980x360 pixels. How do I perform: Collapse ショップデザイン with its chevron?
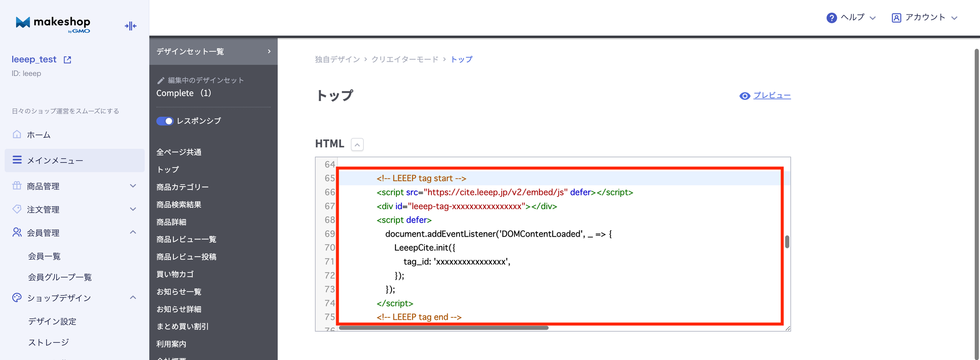133,297
